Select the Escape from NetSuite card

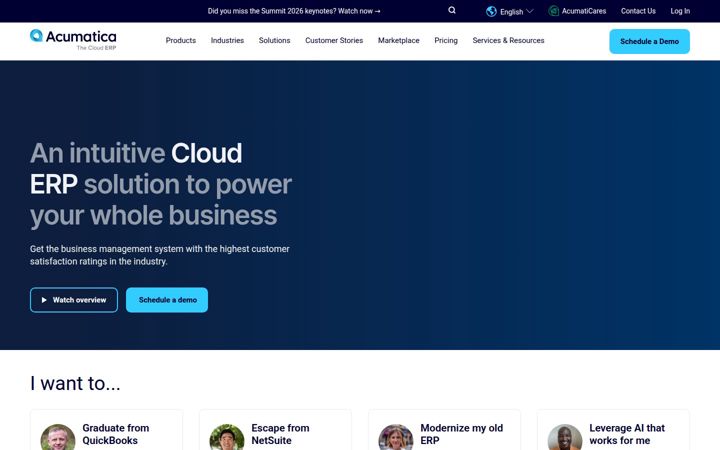pyautogui.click(x=276, y=430)
